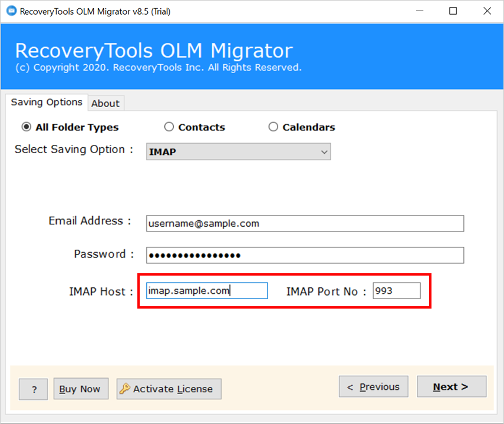504x424 pixels.
Task: Click the IMAP Host text box
Action: (x=207, y=291)
